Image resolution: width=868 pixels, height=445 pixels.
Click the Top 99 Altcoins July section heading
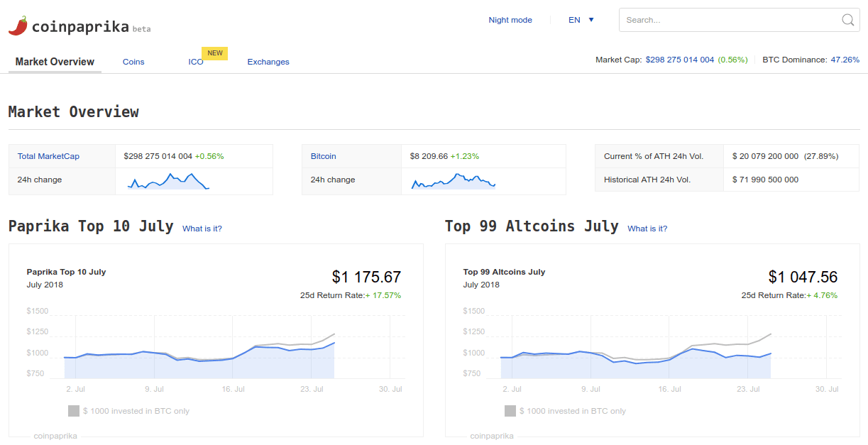(532, 226)
